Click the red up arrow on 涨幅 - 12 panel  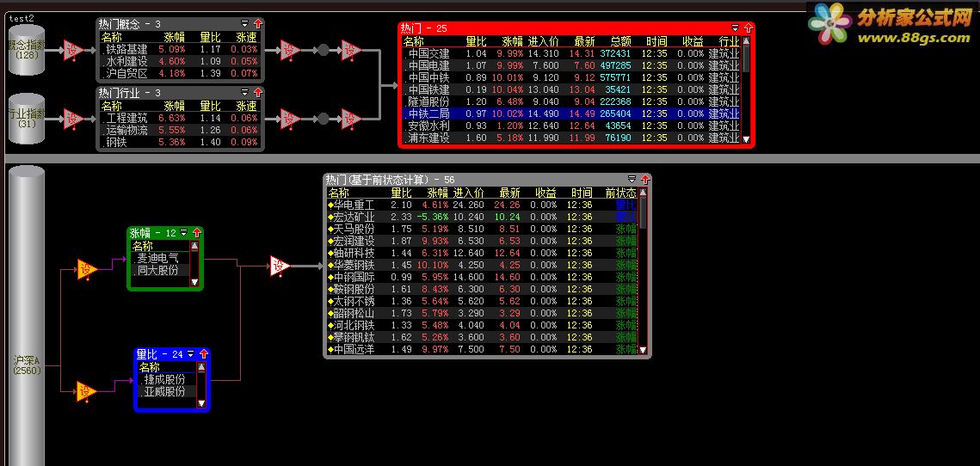coord(197,233)
